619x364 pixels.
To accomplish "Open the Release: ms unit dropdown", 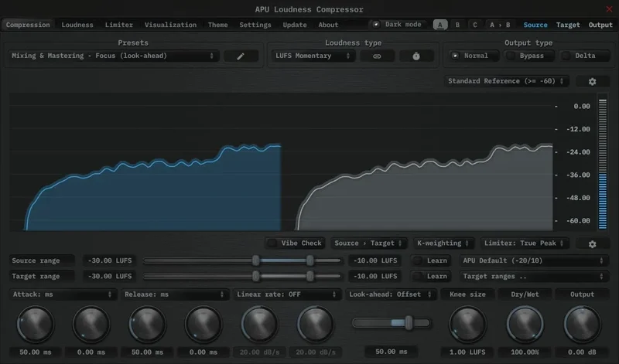I will tap(175, 294).
